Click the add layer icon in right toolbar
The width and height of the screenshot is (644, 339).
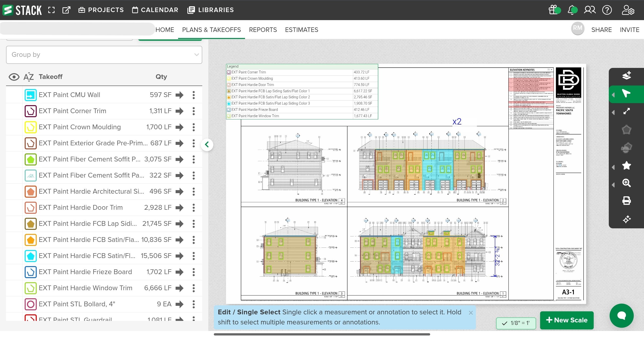point(626,75)
